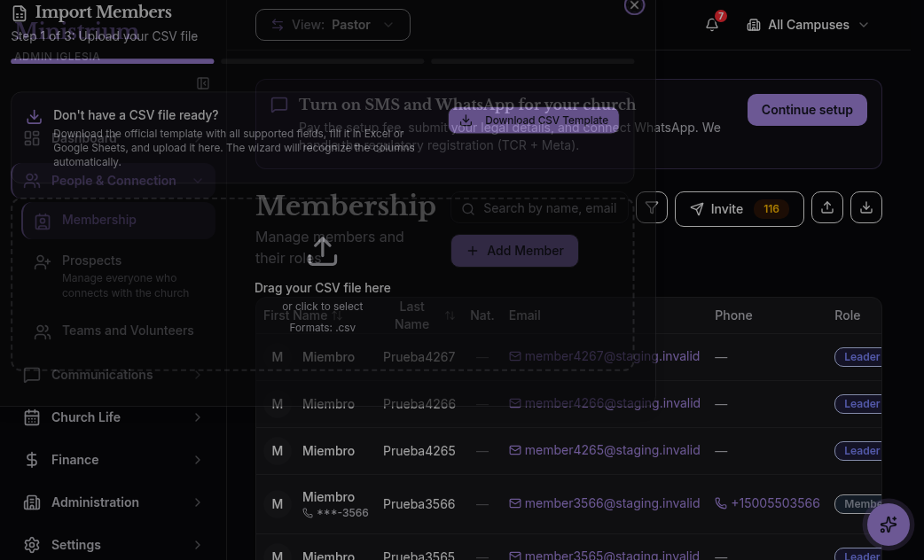Collapse the sidebar using the panel icon
Viewport: 924px width, 560px height.
[x=203, y=83]
